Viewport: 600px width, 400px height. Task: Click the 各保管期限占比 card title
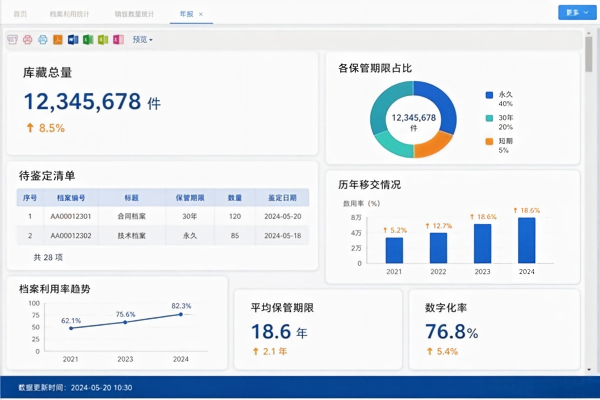pyautogui.click(x=375, y=68)
